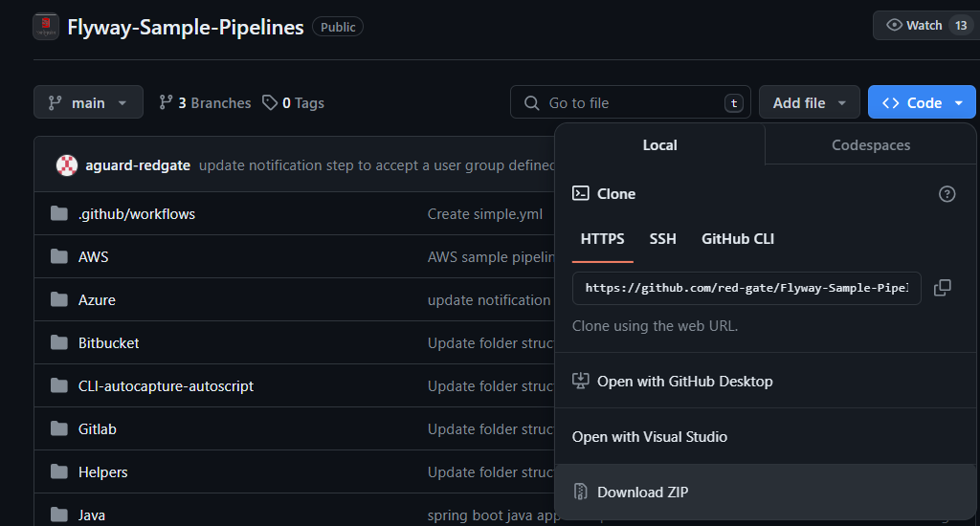980x526 pixels.
Task: Open the Azure folder name
Action: coord(97,300)
